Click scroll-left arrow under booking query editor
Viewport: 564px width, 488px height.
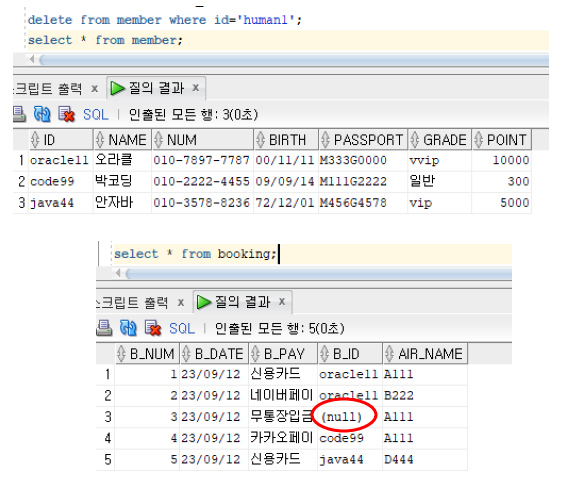118,273
